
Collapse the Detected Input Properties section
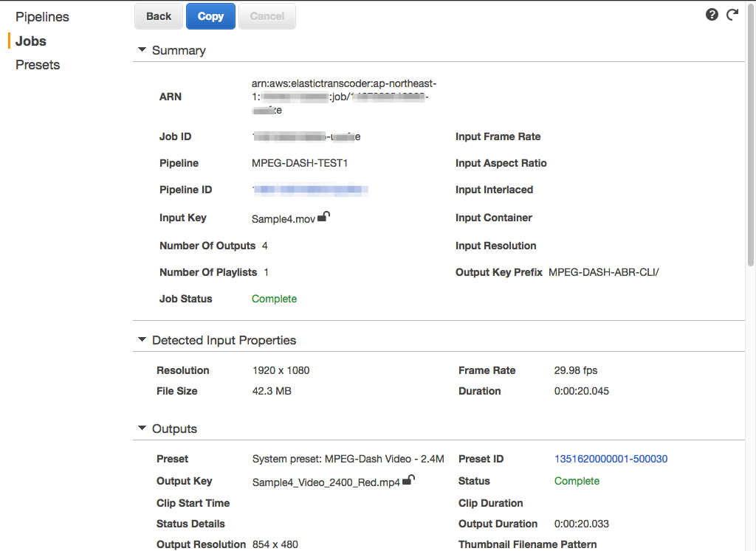142,340
